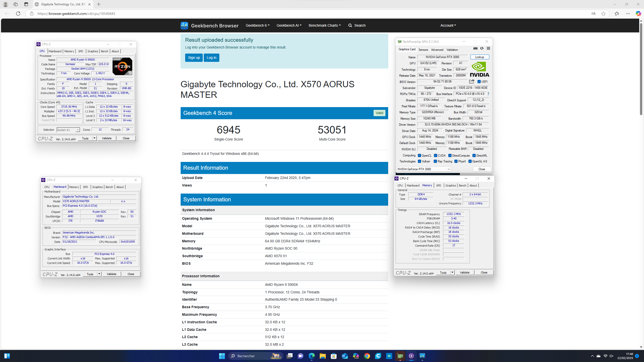View site information lock icon
Image resolution: width=644 pixels, height=362 pixels.
[x=31, y=14]
